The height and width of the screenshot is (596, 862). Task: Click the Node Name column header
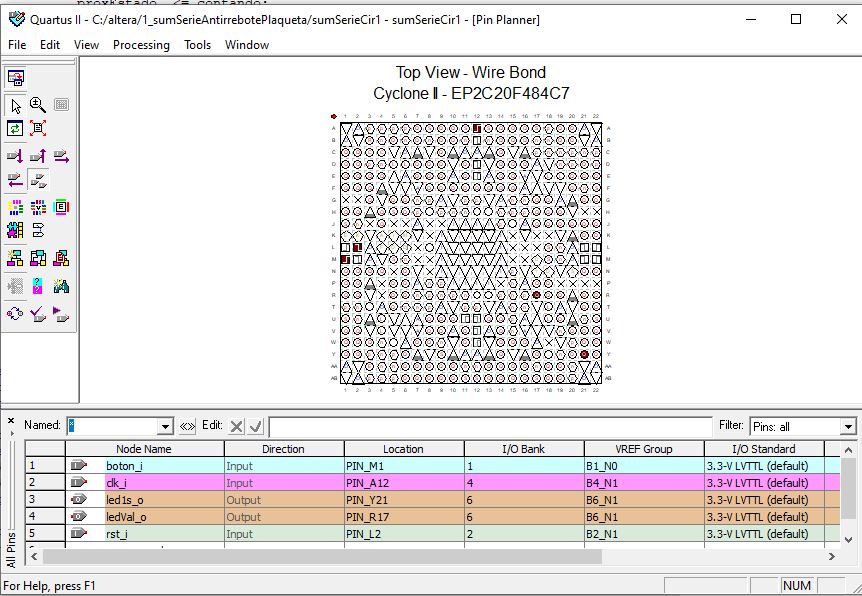143,449
